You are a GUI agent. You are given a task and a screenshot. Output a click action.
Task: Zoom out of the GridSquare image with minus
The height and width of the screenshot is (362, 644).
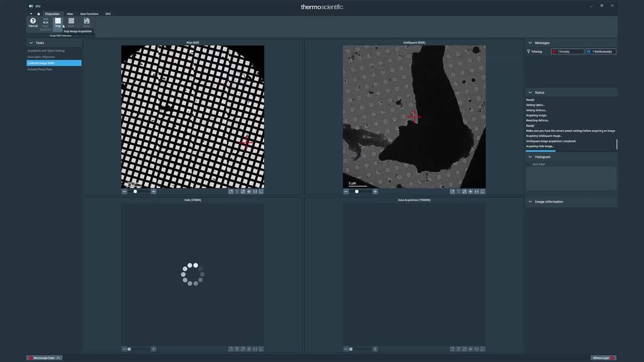click(x=346, y=192)
